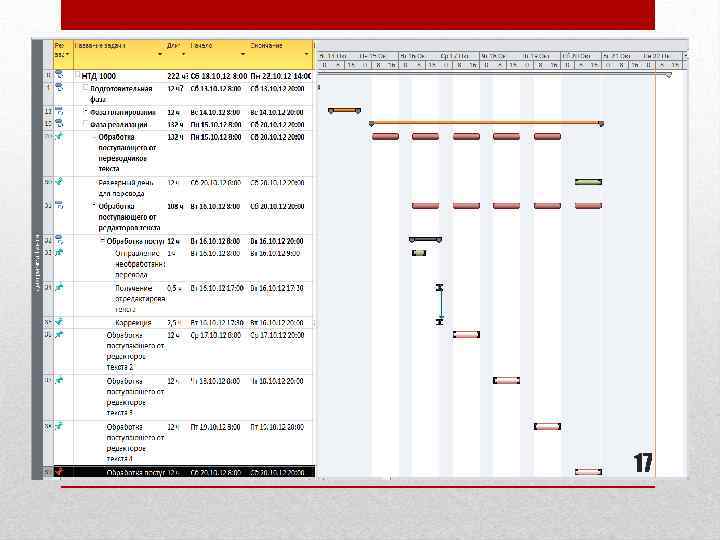Click Коррекция task name cell
The image size is (720, 540).
point(133,323)
